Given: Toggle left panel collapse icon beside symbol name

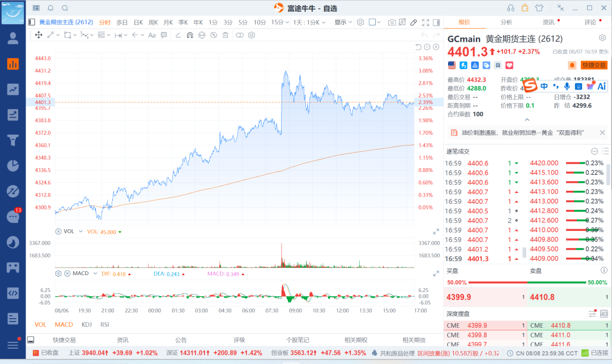Looking at the screenshot, I should click(x=32, y=22).
